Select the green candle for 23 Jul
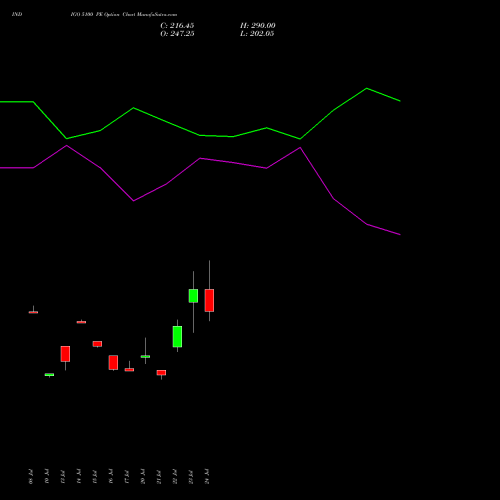The height and width of the screenshot is (500, 500). pos(193,296)
